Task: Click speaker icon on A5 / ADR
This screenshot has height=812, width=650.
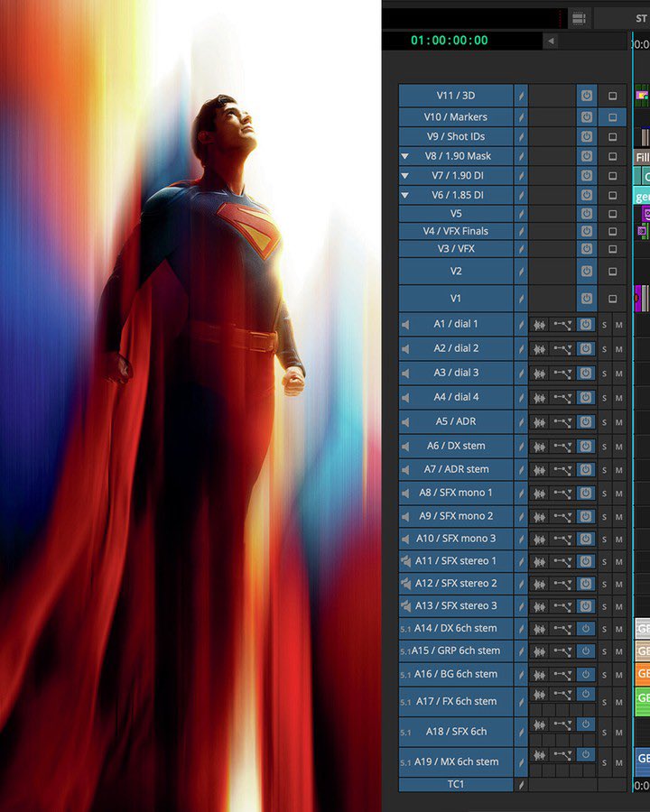Action: pyautogui.click(x=405, y=422)
